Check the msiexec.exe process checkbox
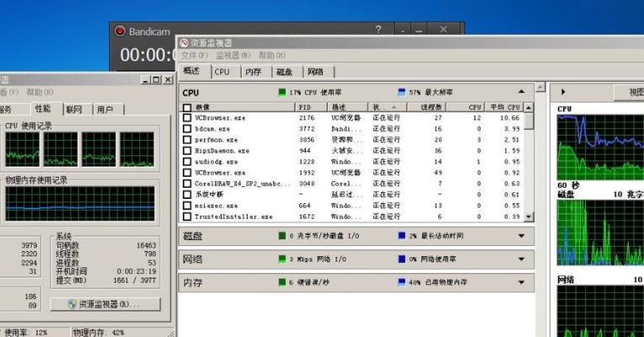Screen dimensions: 644x337 click(187, 206)
